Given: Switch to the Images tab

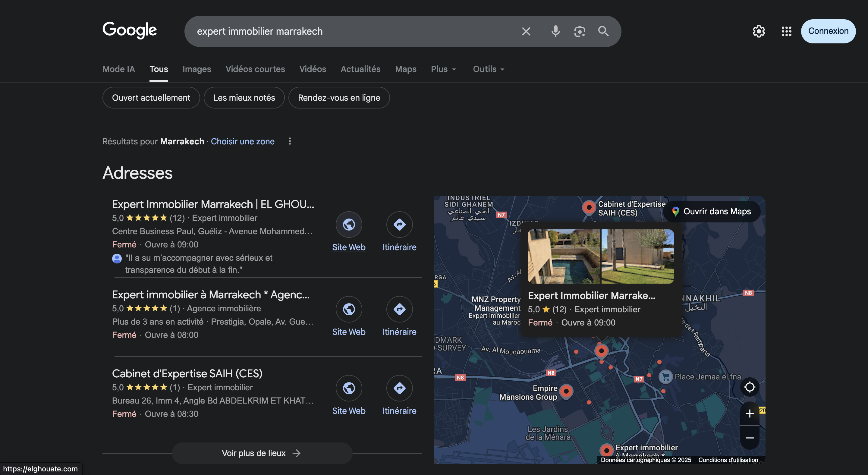Looking at the screenshot, I should 197,69.
